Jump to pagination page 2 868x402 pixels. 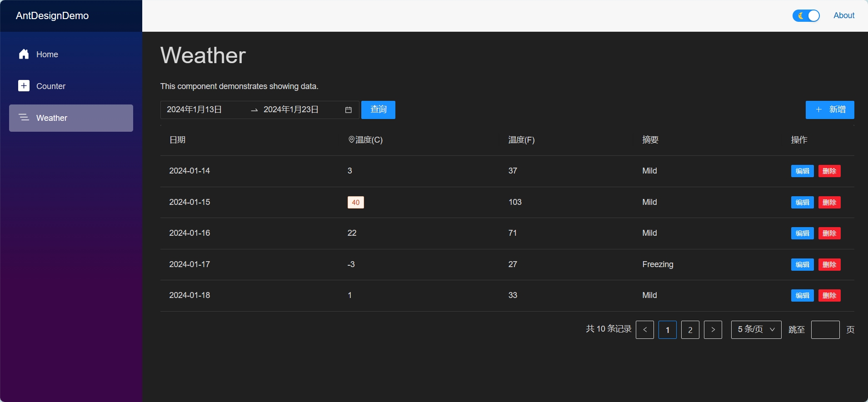click(x=690, y=330)
